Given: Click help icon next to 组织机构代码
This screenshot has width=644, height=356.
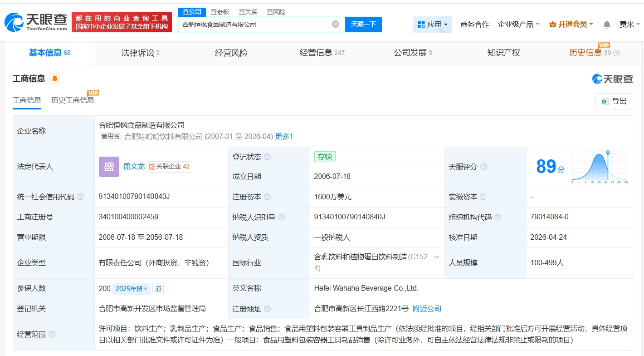Looking at the screenshot, I should click(498, 217).
